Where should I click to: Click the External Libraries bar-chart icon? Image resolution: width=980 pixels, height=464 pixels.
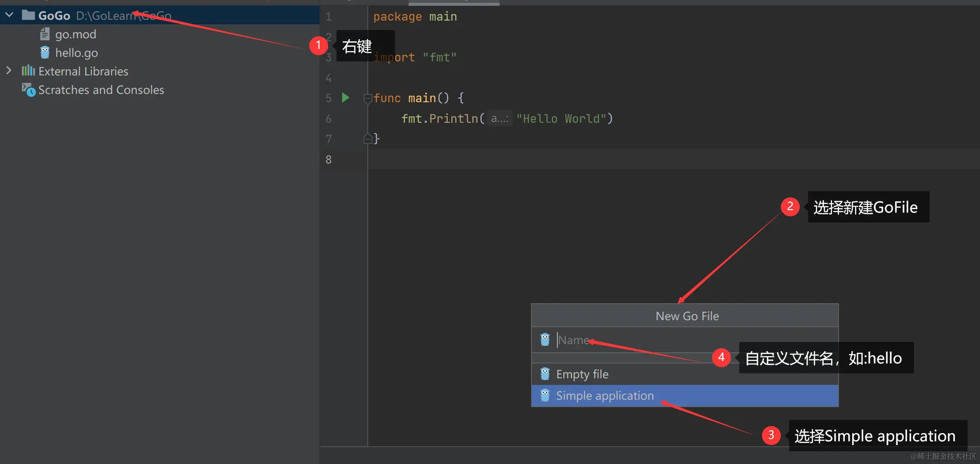(28, 71)
